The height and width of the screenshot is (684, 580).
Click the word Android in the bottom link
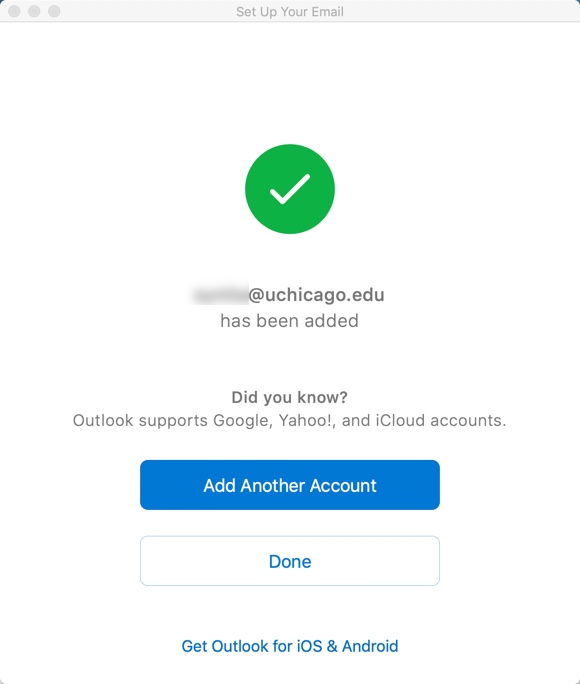[370, 646]
